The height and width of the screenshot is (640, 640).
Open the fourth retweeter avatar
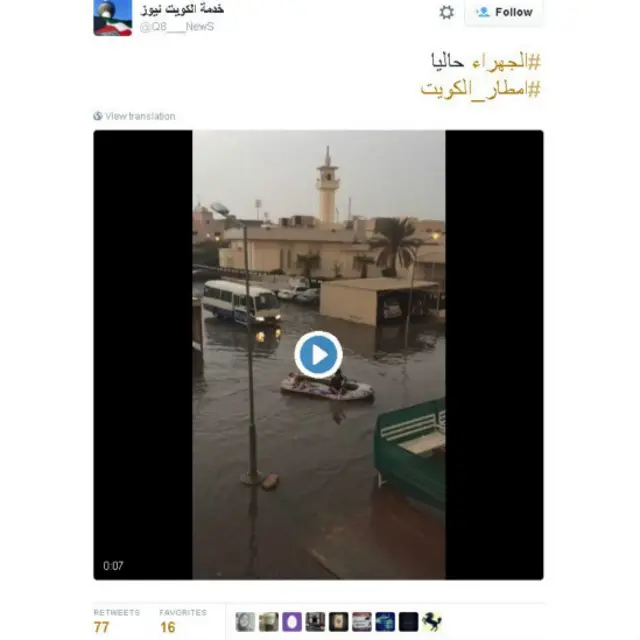click(x=315, y=622)
